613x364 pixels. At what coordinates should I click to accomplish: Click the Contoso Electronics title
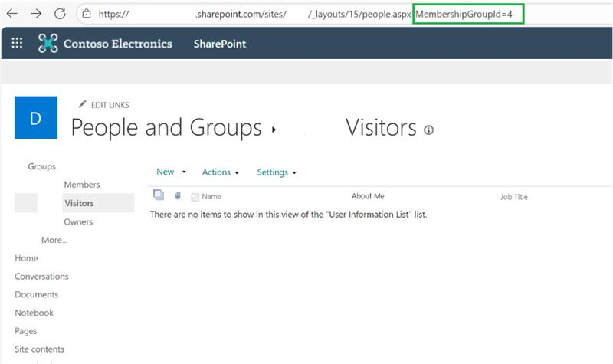click(118, 44)
